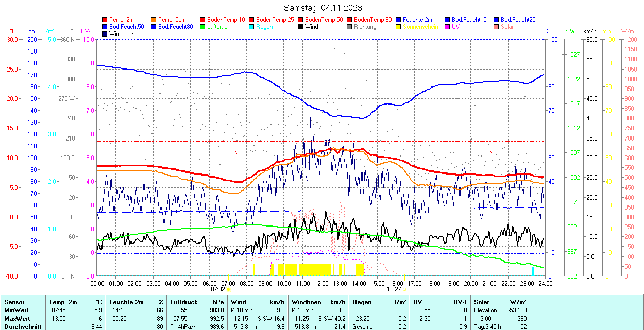This screenshot has height=330, width=644.
Task: Click the blue Feuchte 2m legend square
Action: pos(399,20)
